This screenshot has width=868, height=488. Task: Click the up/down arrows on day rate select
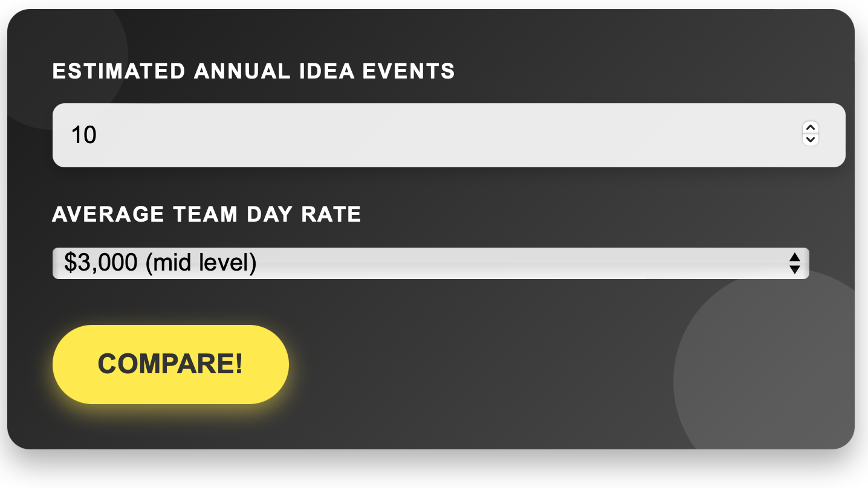tap(795, 263)
